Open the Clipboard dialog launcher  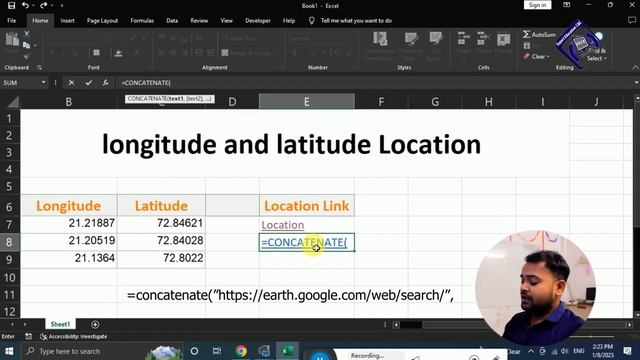pos(39,67)
